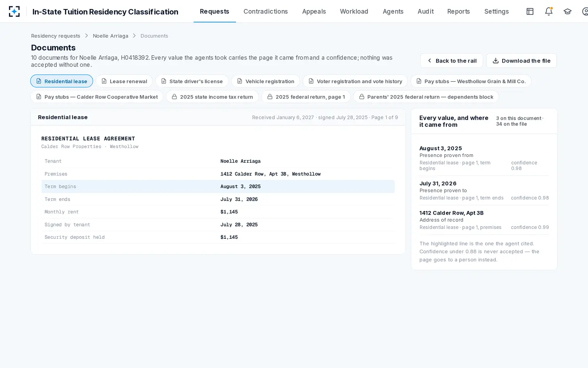Open Pay stubs Calder Row Cooperative Market
This screenshot has width=588, height=368.
97,96
